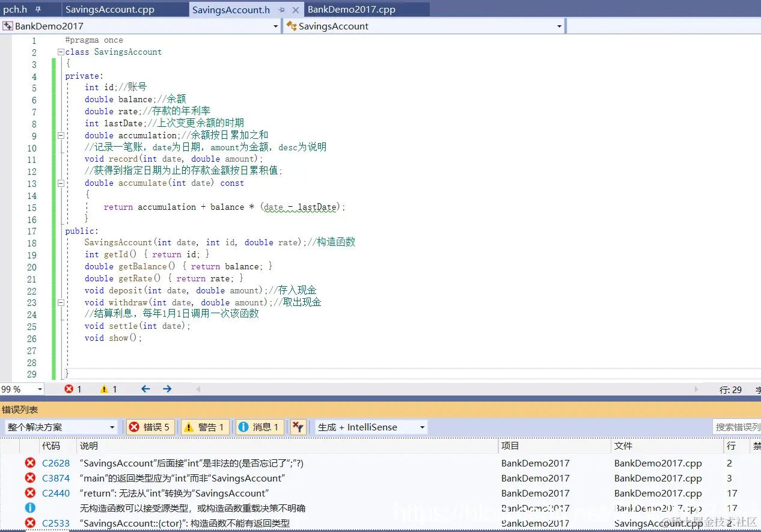Open the 生成 + IntelliSense source dropdown
This screenshot has height=532, width=761.
click(423, 427)
